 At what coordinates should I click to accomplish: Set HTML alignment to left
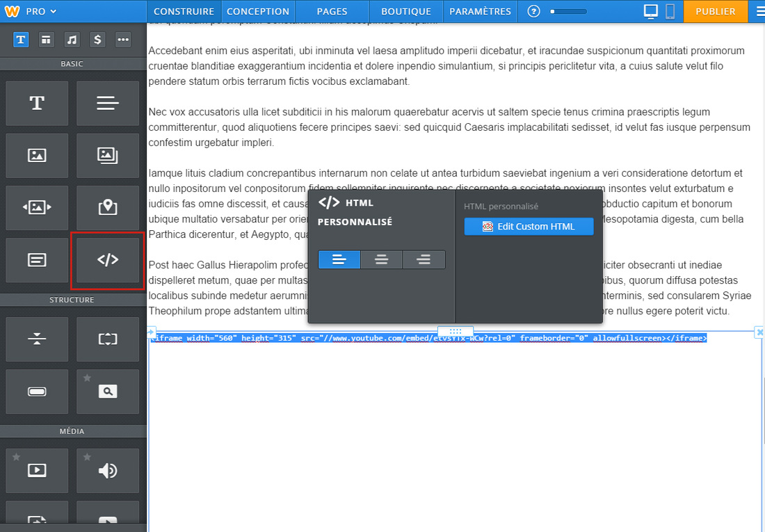[339, 259]
